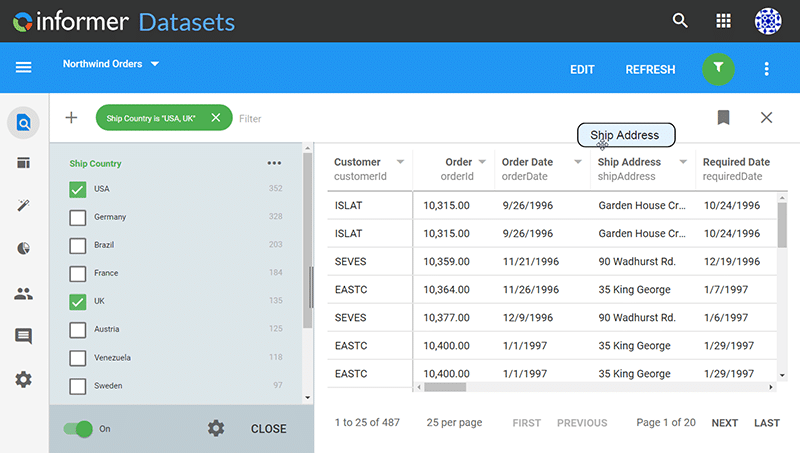Click the filter list scrollbar thumb
800x453 pixels.
[x=307, y=240]
